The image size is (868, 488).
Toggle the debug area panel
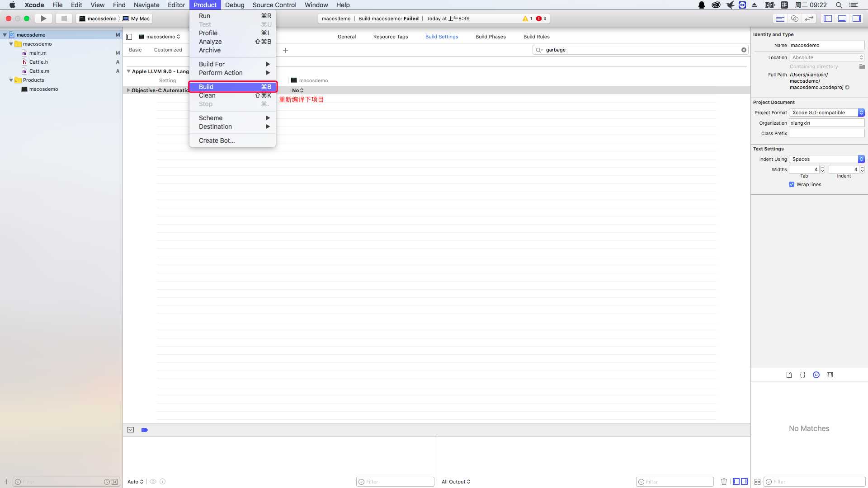842,19
